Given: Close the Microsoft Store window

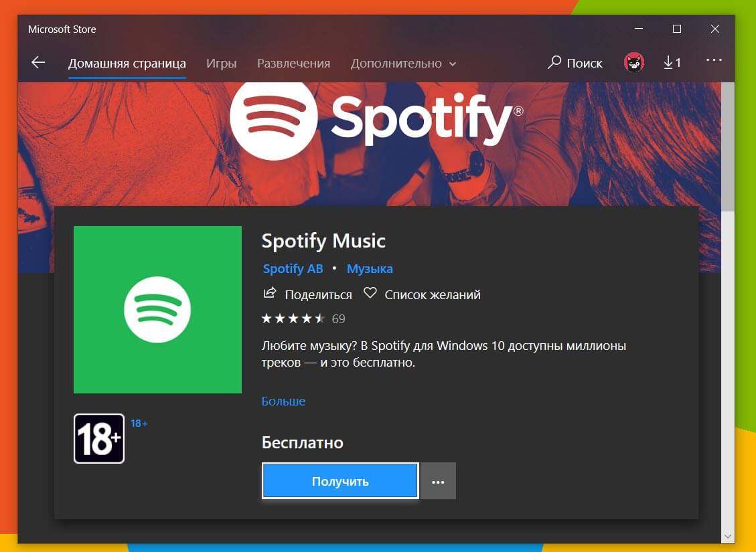Looking at the screenshot, I should [715, 29].
